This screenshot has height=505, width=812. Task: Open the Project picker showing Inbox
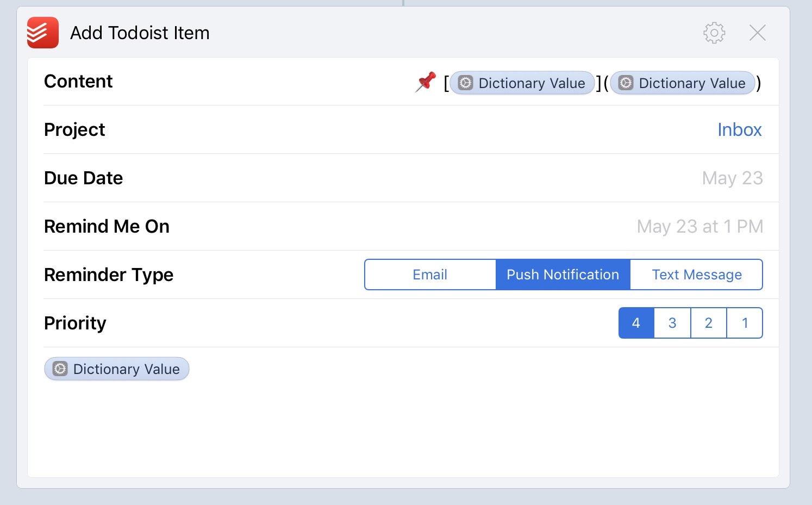739,130
